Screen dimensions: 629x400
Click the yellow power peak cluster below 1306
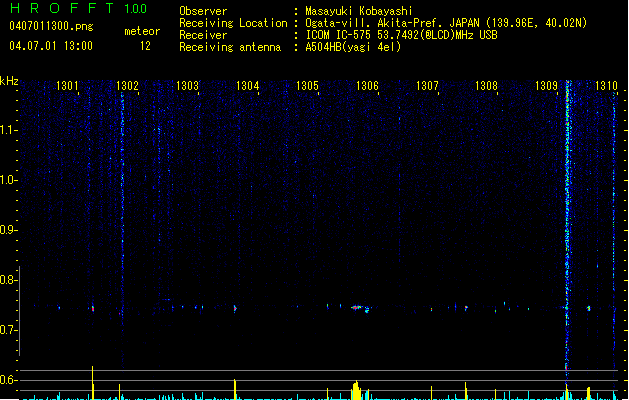point(357,390)
